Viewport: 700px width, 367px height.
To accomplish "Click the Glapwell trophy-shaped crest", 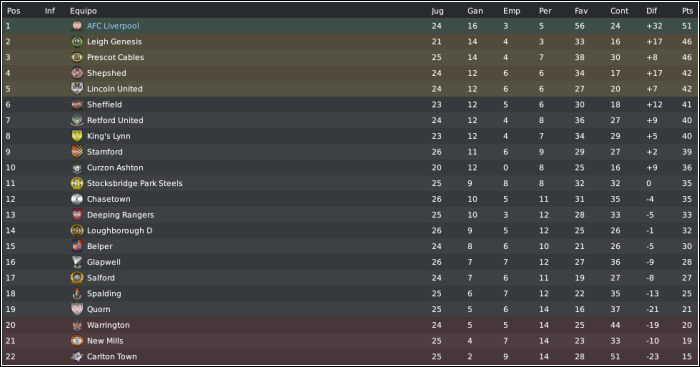I will pyautogui.click(x=77, y=262).
